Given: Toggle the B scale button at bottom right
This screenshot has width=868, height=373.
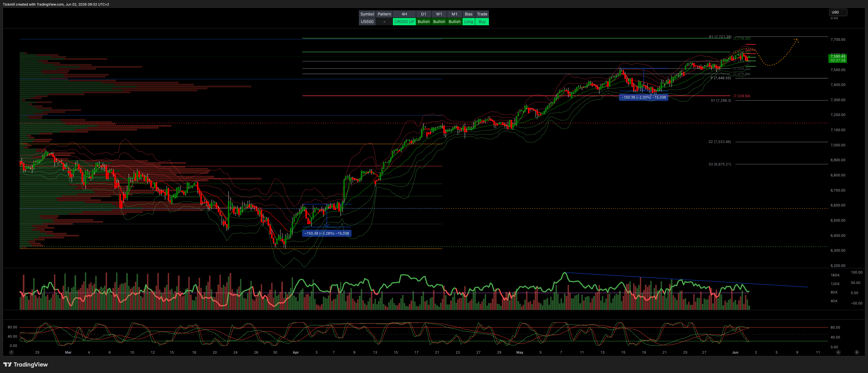Looking at the screenshot, I should pyautogui.click(x=856, y=352).
